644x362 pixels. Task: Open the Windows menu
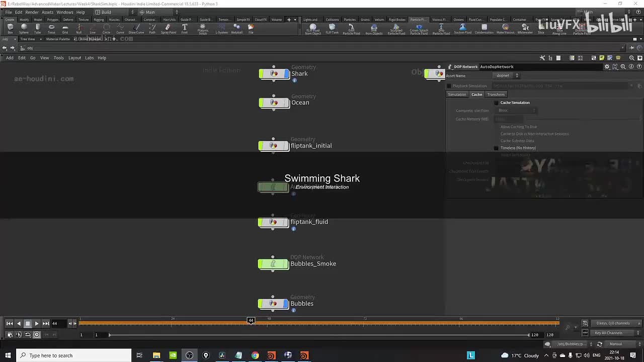click(x=64, y=12)
